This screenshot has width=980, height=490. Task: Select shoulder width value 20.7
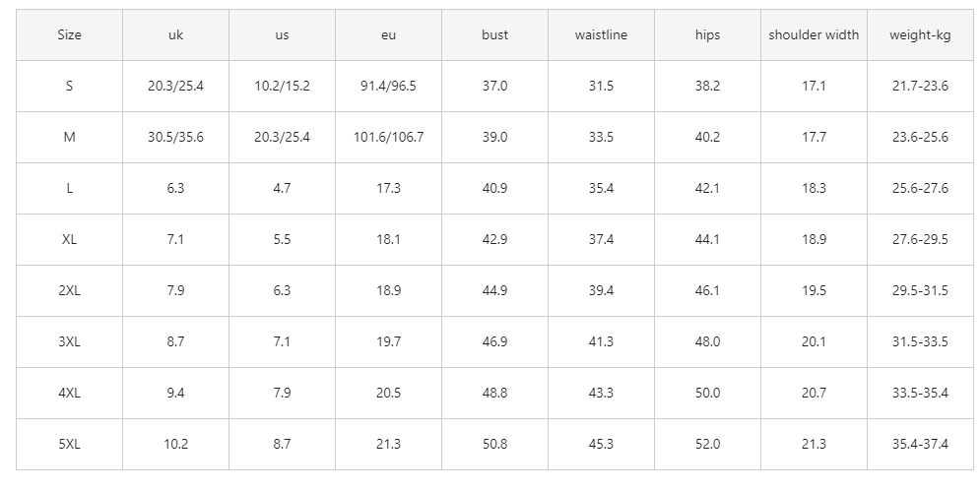pyautogui.click(x=814, y=394)
